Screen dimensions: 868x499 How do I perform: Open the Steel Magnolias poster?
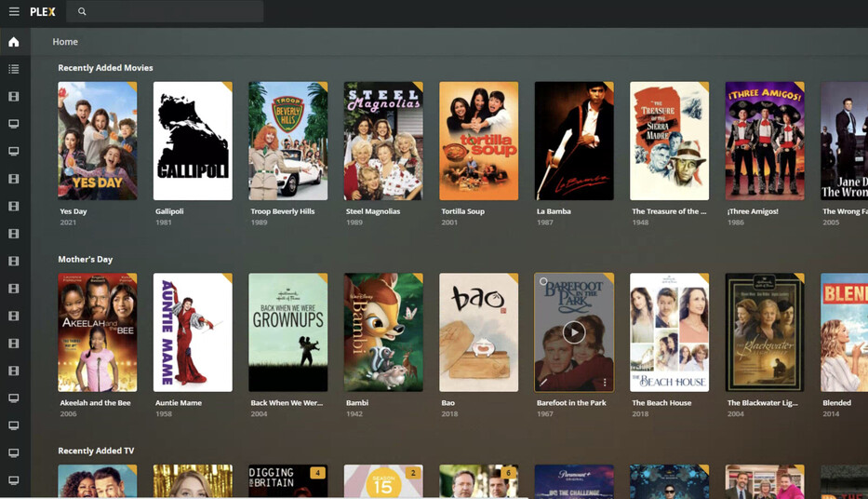coord(383,141)
